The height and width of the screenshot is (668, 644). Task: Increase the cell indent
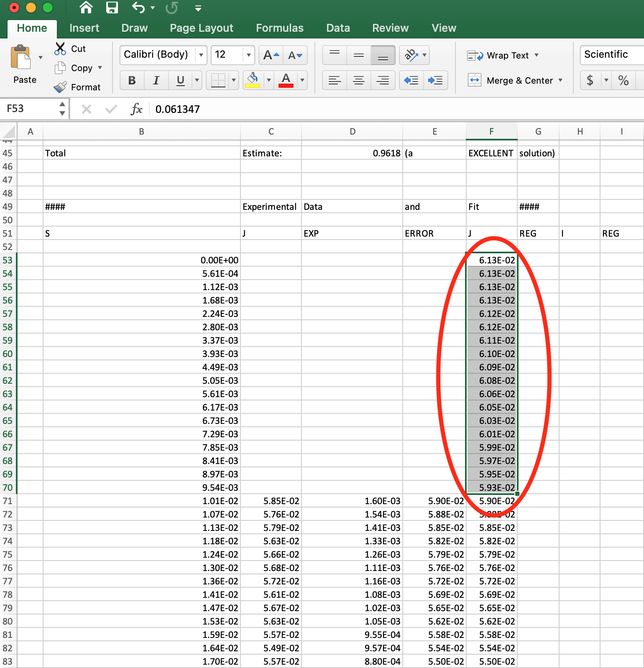pos(436,80)
